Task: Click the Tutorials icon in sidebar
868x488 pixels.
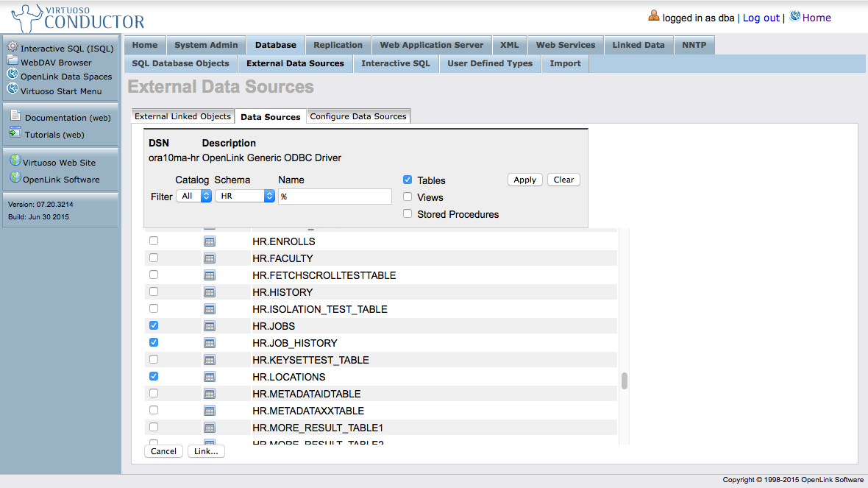Action: (x=15, y=133)
